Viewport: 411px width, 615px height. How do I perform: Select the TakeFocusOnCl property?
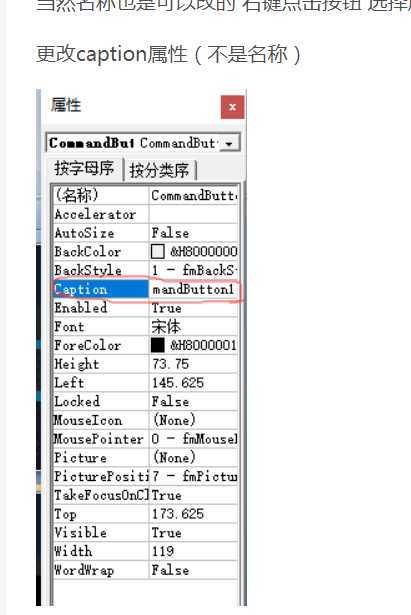[x=101, y=495]
